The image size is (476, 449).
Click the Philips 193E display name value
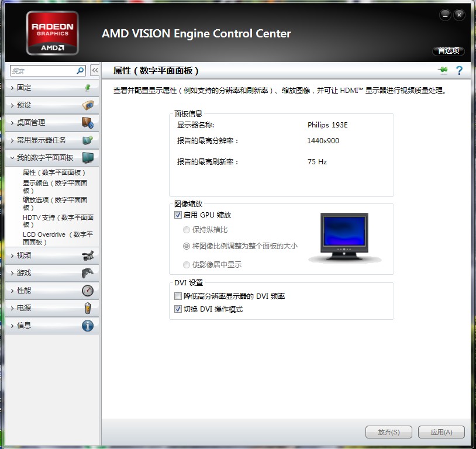pos(327,125)
